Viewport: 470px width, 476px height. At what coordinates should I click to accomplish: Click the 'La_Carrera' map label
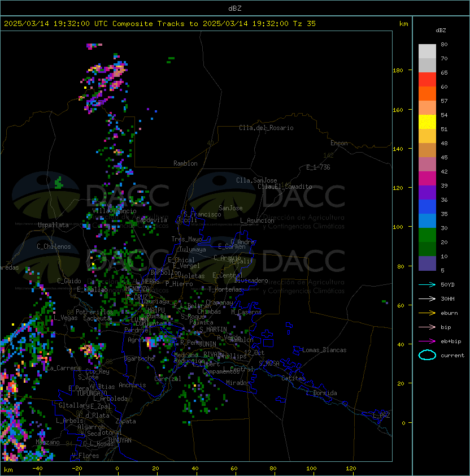pos(64,368)
